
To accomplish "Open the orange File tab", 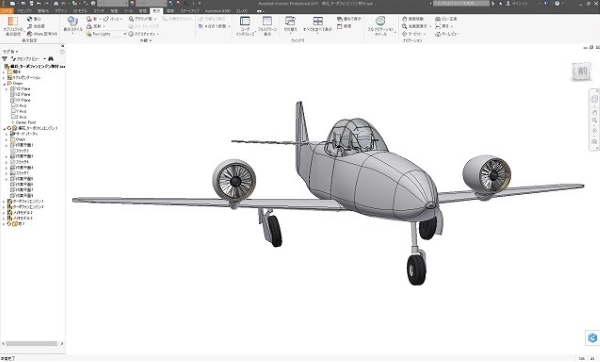I will (x=7, y=11).
